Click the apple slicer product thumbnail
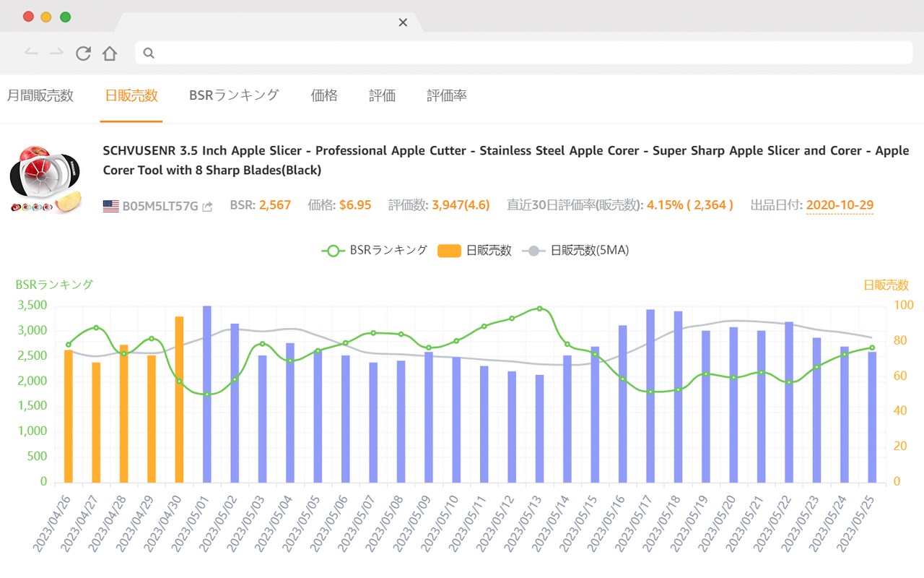The height and width of the screenshot is (578, 924). (x=45, y=179)
